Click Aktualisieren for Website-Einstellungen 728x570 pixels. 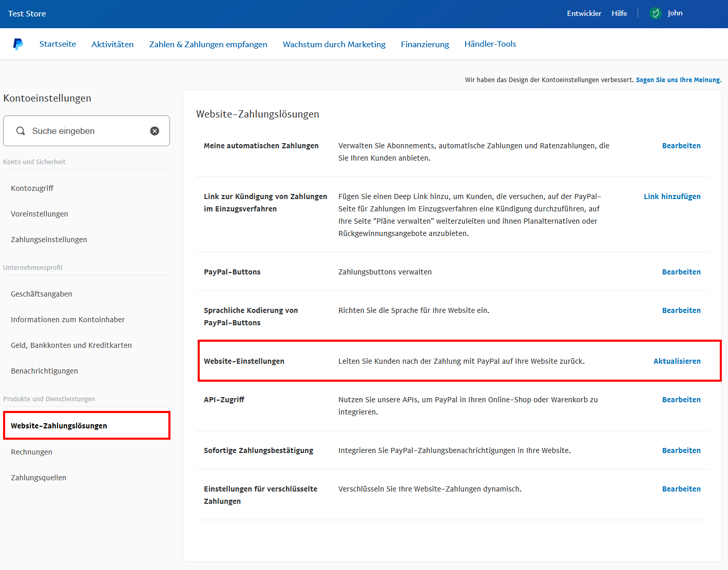(x=677, y=361)
